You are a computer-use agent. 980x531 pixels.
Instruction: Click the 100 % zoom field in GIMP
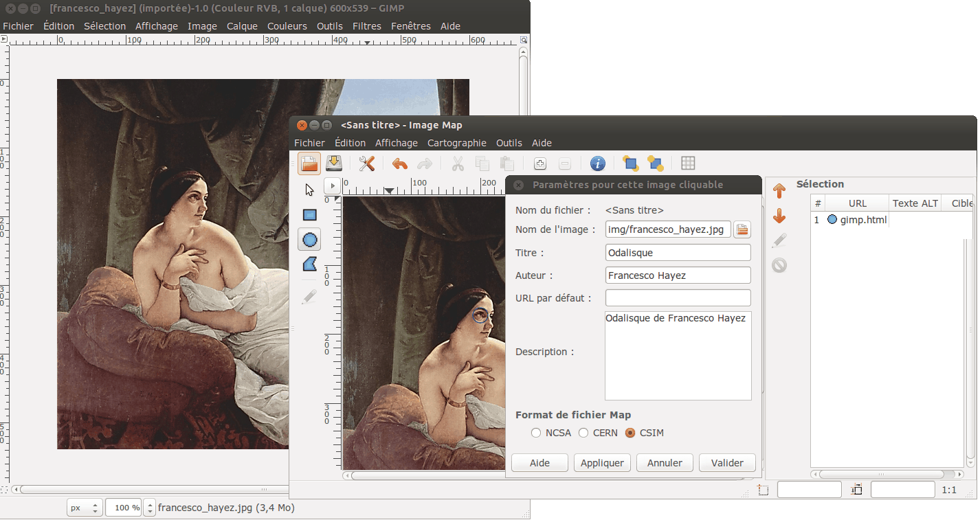pos(125,508)
